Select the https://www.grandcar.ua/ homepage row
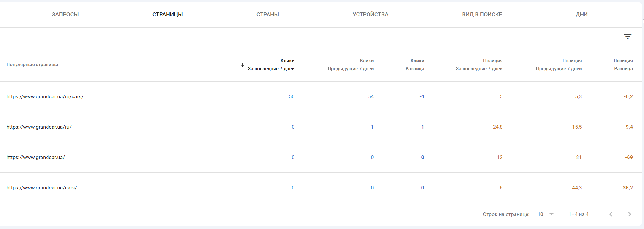The image size is (644, 229). [x=35, y=158]
